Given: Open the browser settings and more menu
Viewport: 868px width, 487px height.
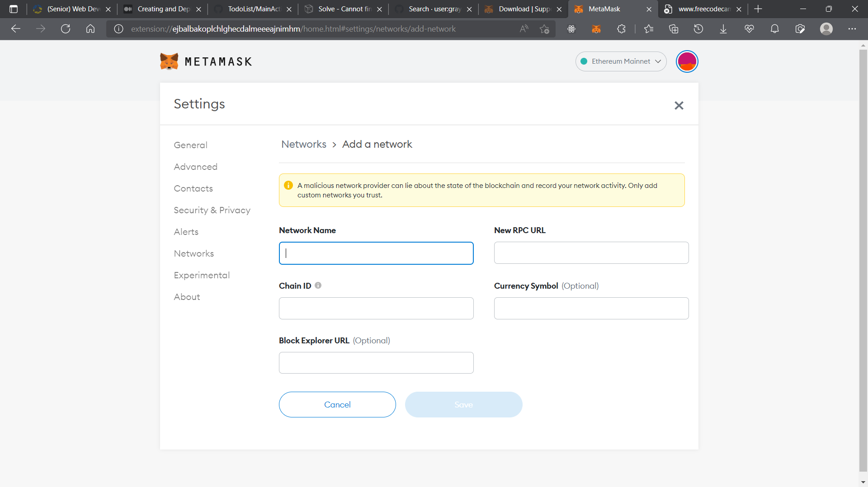Looking at the screenshot, I should click(852, 29).
